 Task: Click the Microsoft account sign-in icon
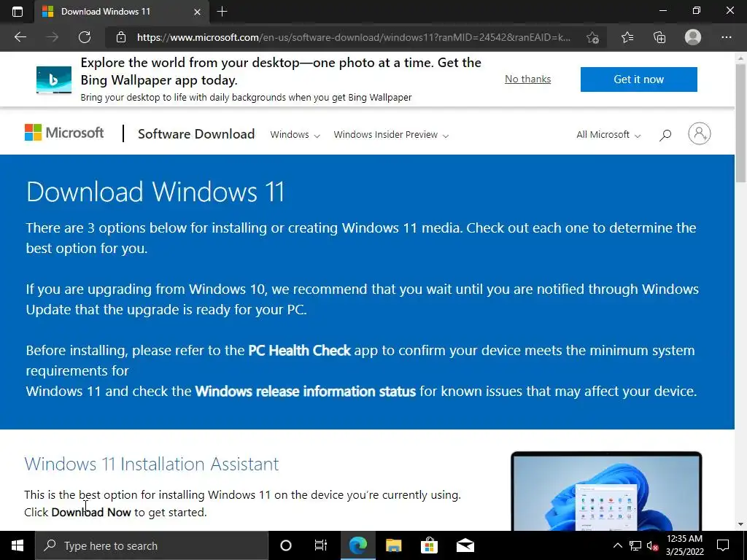pos(700,134)
